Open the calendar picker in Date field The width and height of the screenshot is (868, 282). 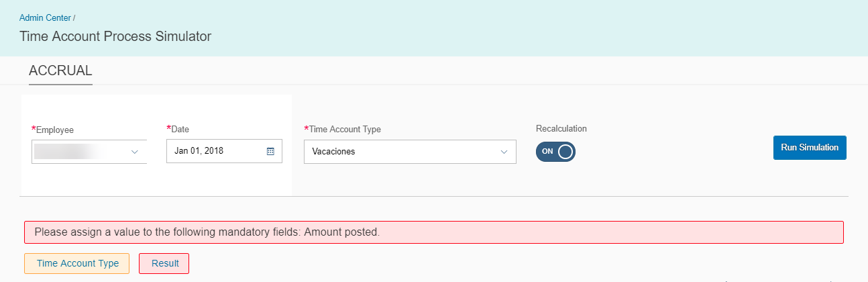270,151
